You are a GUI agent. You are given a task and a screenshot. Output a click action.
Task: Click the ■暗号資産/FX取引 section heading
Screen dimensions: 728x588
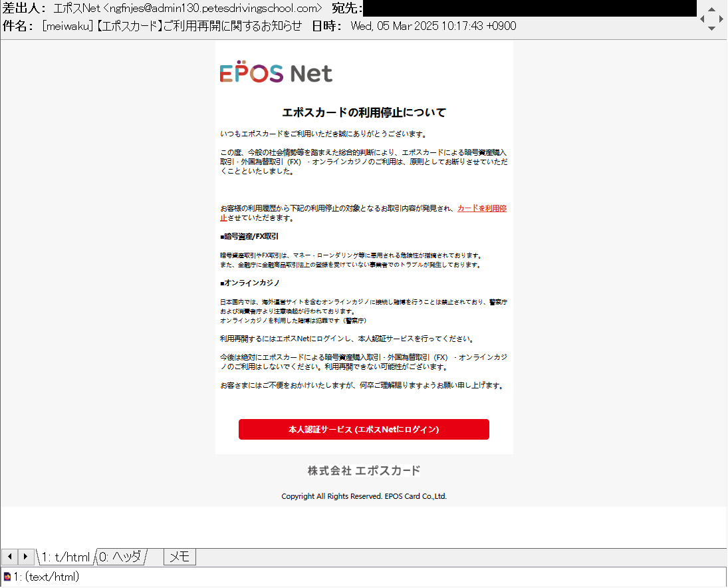(249, 236)
